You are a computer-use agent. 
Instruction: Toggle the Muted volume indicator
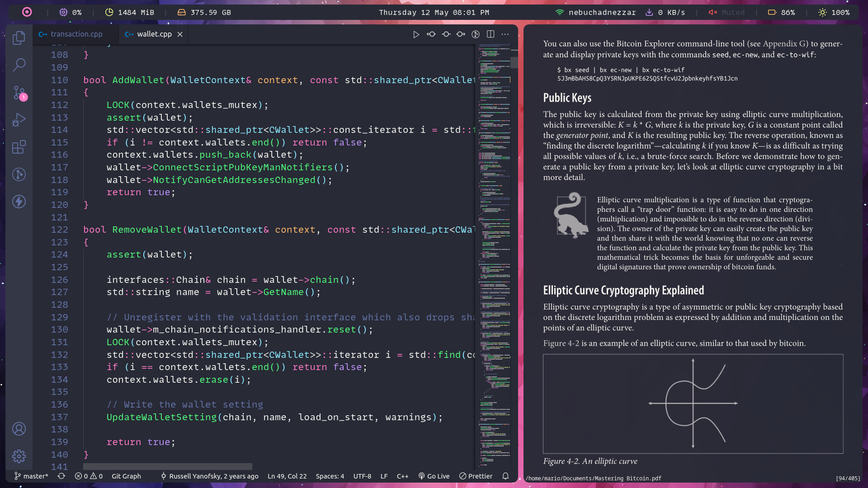(x=726, y=12)
